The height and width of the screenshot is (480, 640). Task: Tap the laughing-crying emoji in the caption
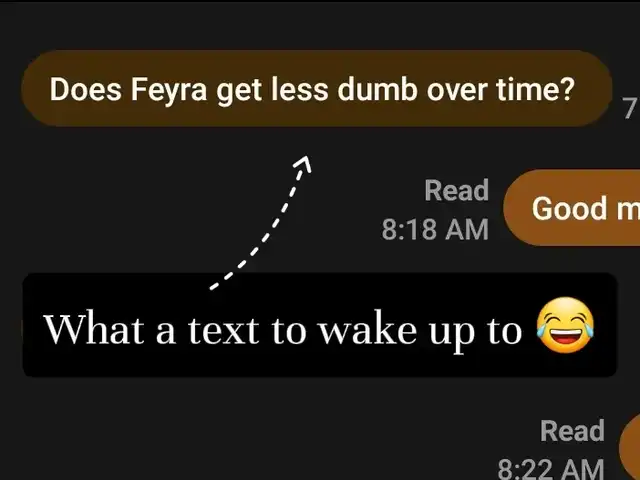(x=565, y=325)
